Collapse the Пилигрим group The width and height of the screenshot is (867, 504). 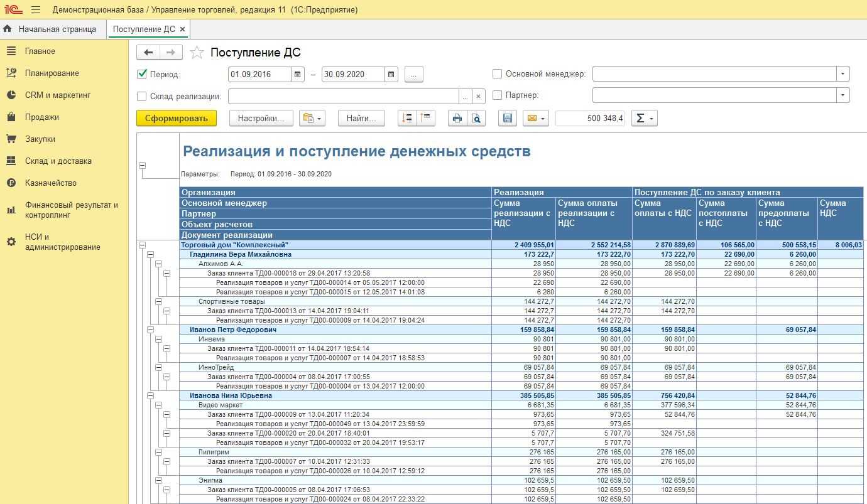[x=158, y=452]
